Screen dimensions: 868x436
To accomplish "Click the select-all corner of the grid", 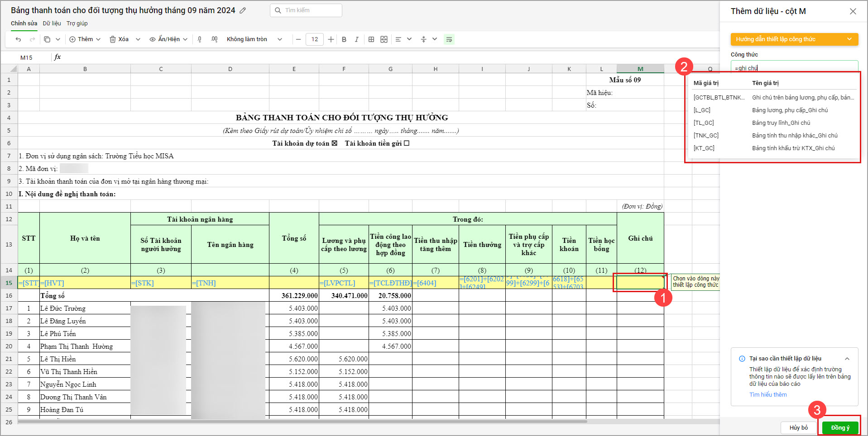I will (9, 69).
